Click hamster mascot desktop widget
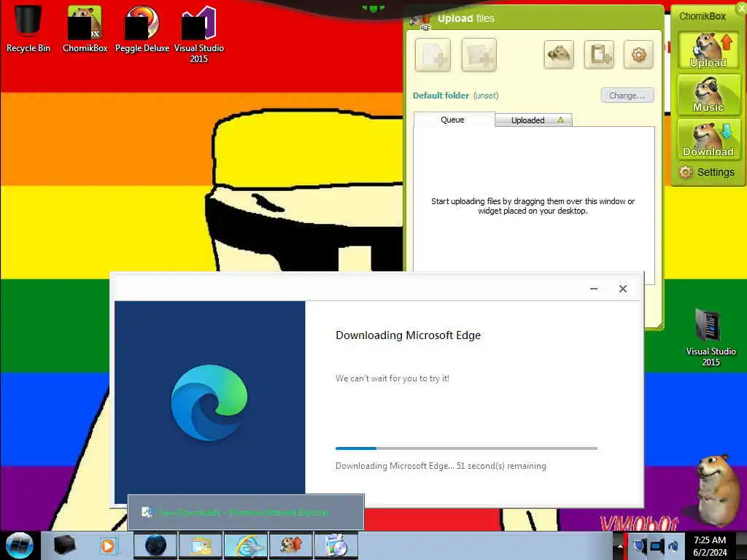This screenshot has width=747, height=560. 719,491
